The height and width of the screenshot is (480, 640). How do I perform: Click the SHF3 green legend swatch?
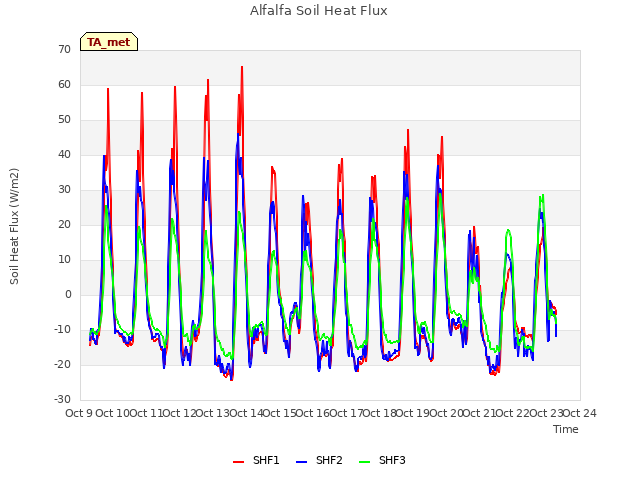coord(364,462)
